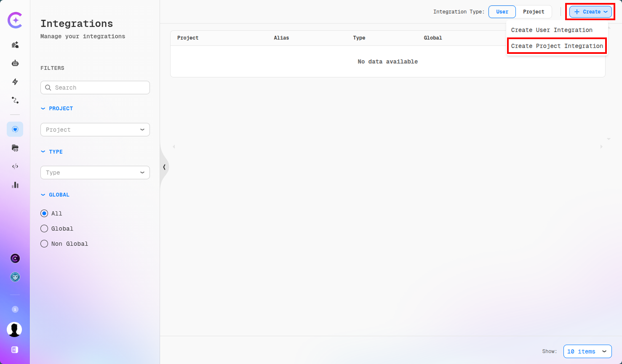Collapse the TYPE filter section
Screen dimensions: 622x364
[52, 152]
